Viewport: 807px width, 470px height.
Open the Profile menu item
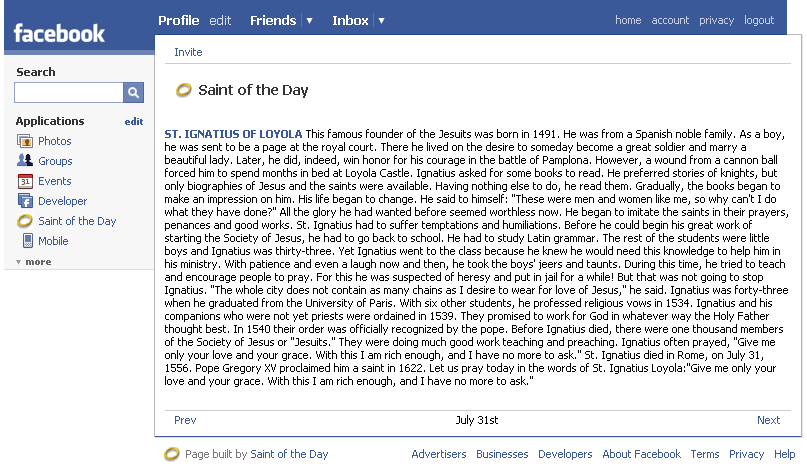point(179,20)
